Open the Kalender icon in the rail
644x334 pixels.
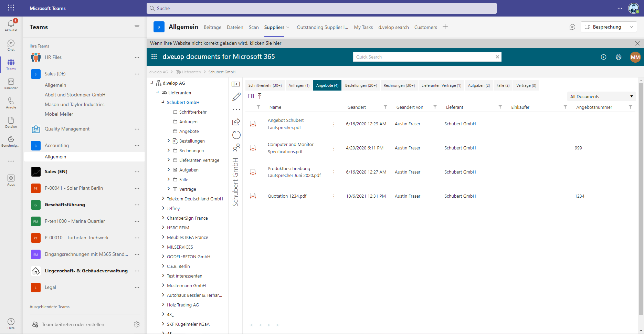click(x=11, y=84)
